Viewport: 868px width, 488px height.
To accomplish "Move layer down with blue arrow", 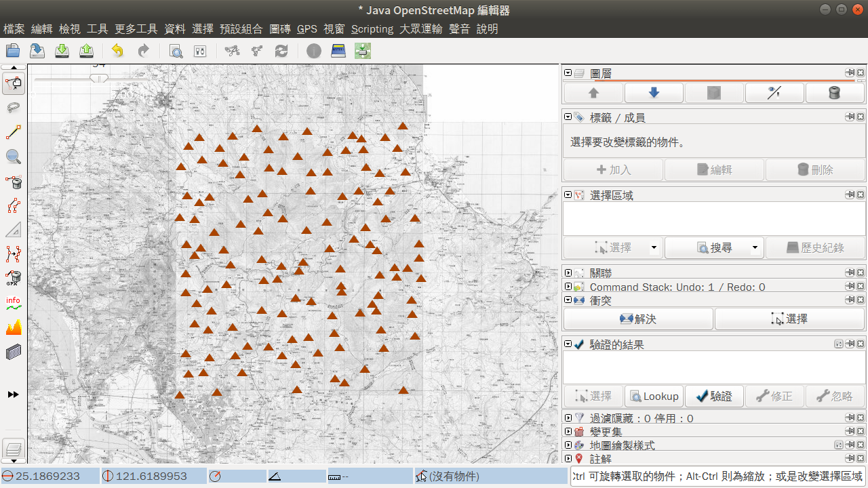I will pos(654,93).
